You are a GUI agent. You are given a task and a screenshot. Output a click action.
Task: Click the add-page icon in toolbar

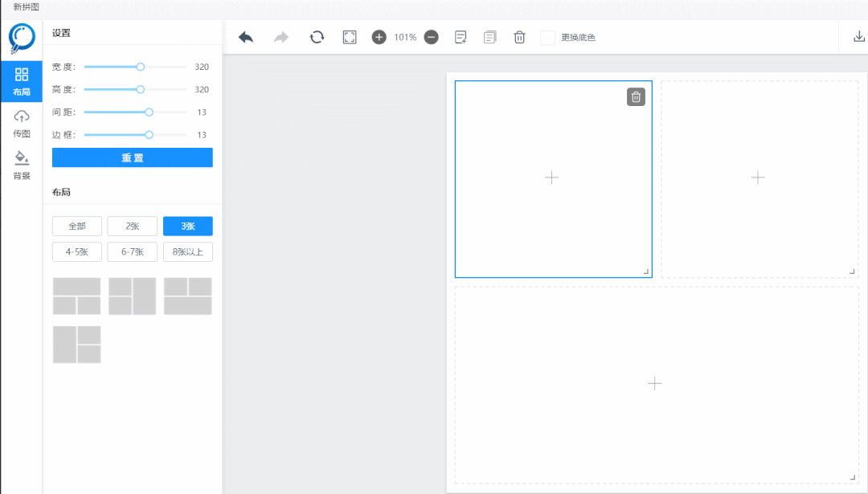click(461, 37)
